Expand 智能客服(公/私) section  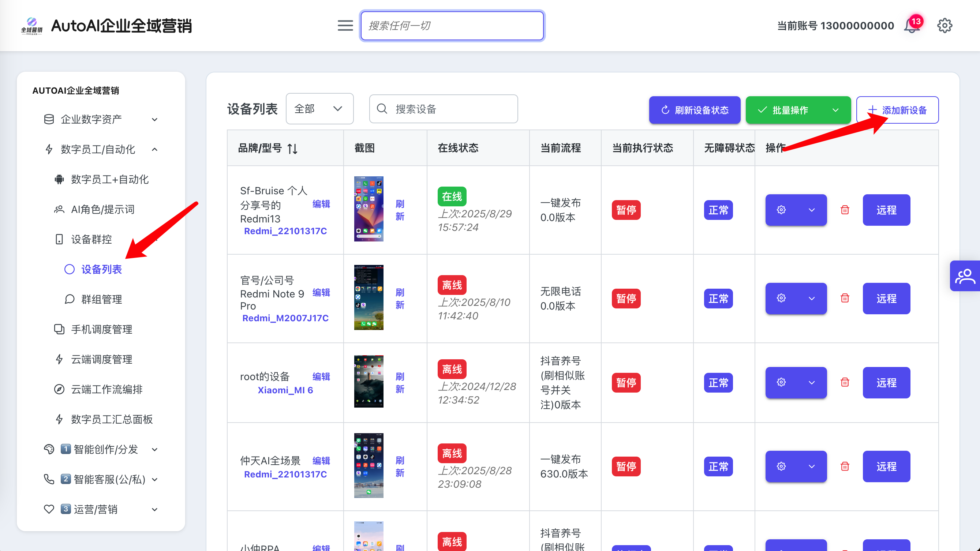coord(101,480)
